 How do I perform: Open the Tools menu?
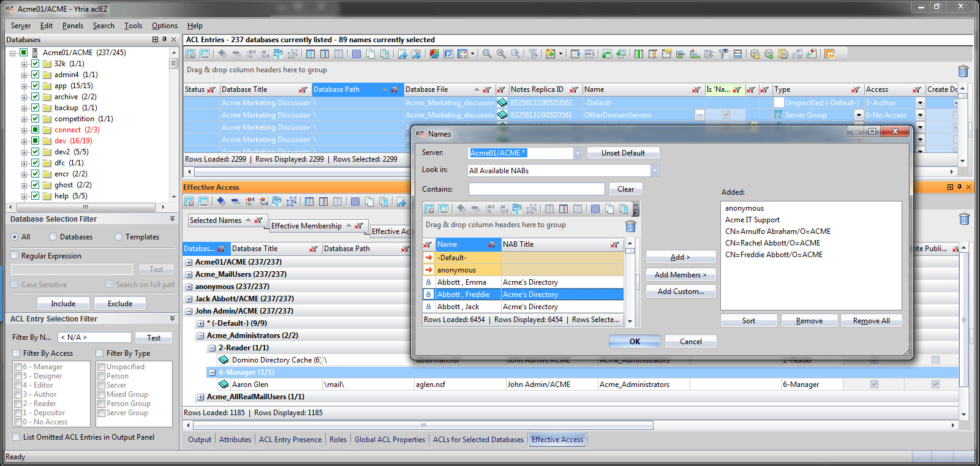(x=133, y=26)
